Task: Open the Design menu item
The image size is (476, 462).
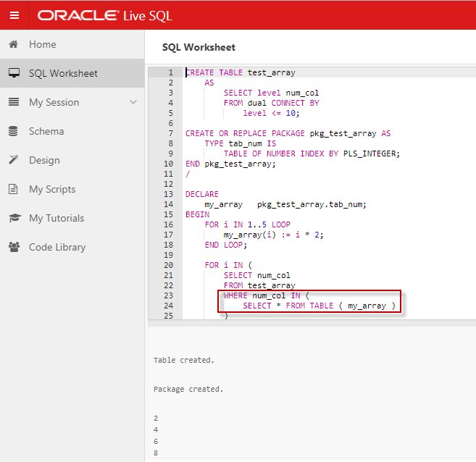Action: [x=72, y=160]
